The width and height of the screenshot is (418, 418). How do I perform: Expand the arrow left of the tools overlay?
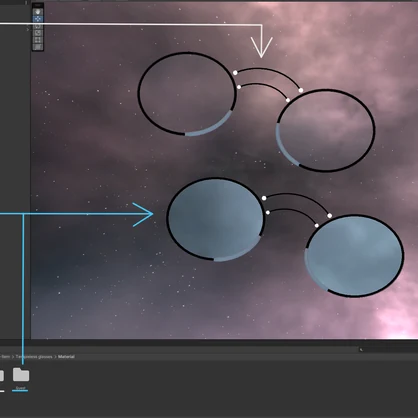pyautogui.click(x=28, y=30)
